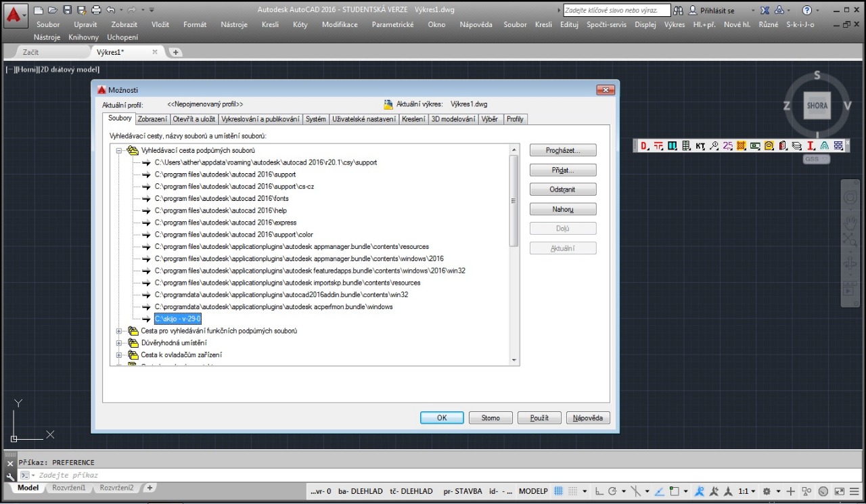This screenshot has width=866, height=504.
Task: Switch to the Profily tab
Action: pyautogui.click(x=515, y=119)
